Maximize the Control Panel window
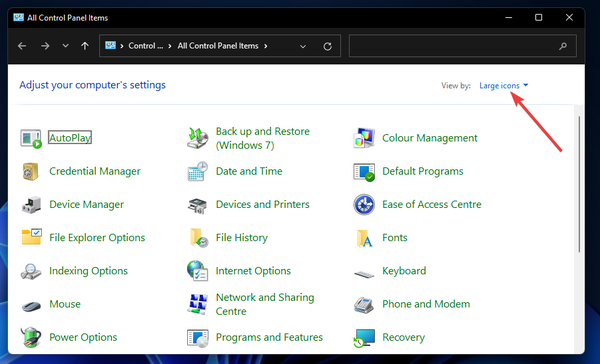Viewport: 600px width, 364px height. (x=538, y=18)
